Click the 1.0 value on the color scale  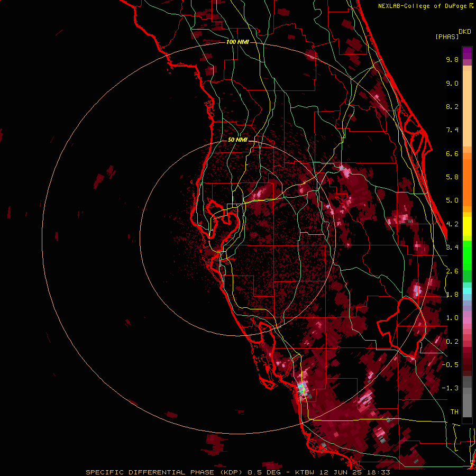(x=452, y=318)
